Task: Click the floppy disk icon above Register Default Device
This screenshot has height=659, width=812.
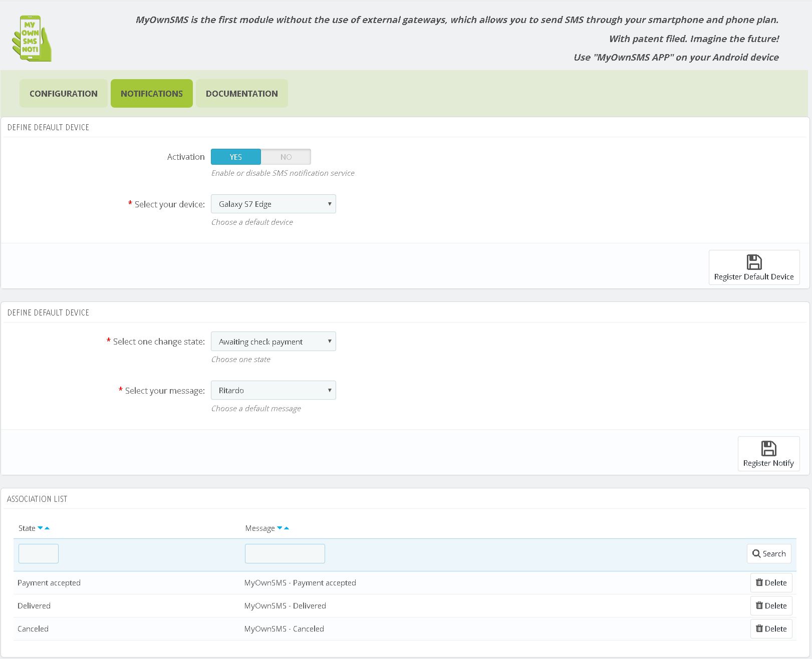Action: tap(754, 262)
